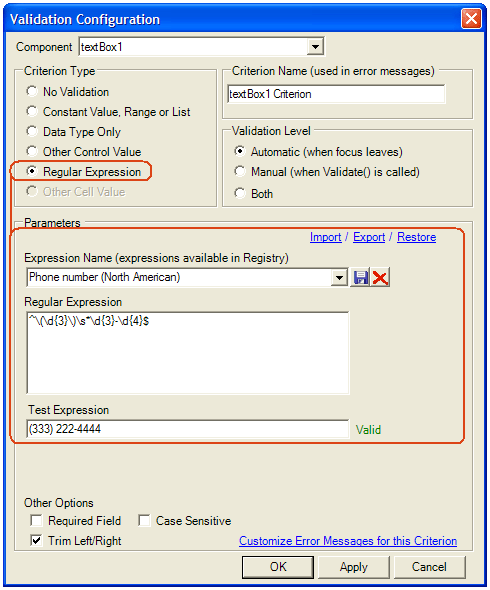
Task: Click the Import link
Action: [x=326, y=237]
